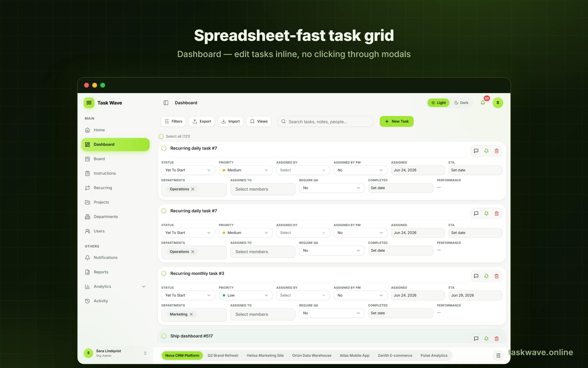Image resolution: width=588 pixels, height=368 pixels.
Task: Toggle the sidebar panel icon
Action: pos(166,103)
